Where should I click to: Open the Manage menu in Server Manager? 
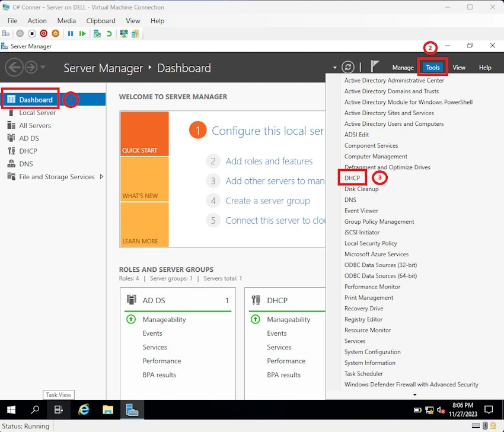pos(403,68)
